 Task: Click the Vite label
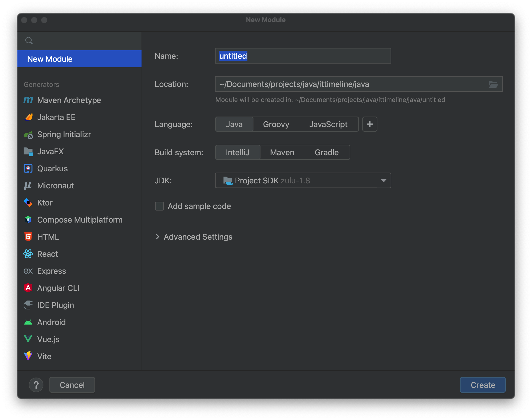pos(44,356)
